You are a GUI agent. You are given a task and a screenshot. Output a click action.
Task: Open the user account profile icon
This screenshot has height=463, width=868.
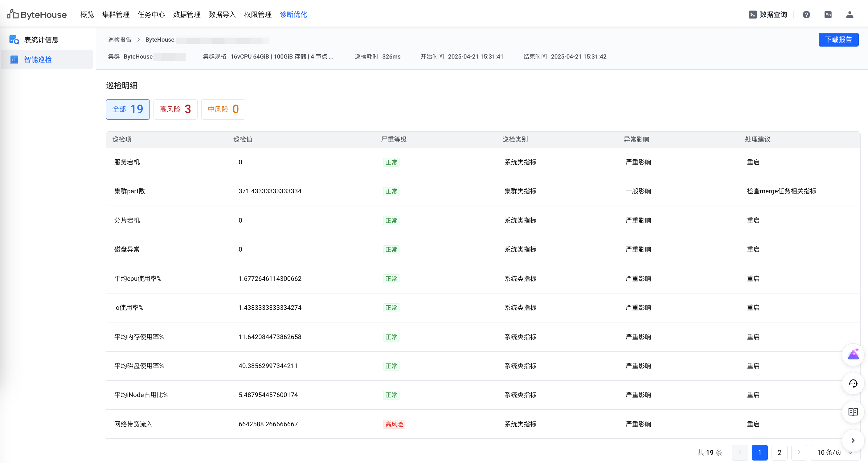click(x=850, y=14)
